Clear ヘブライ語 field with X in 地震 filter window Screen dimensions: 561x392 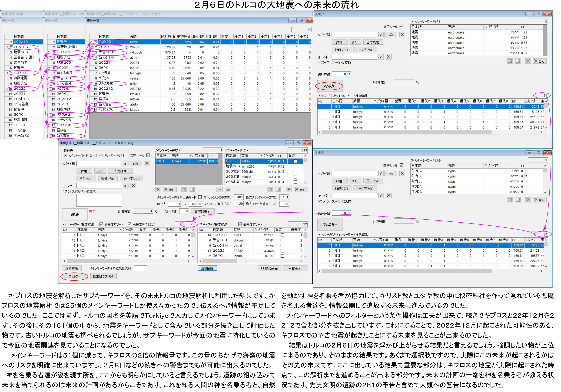pyautogui.click(x=402, y=35)
